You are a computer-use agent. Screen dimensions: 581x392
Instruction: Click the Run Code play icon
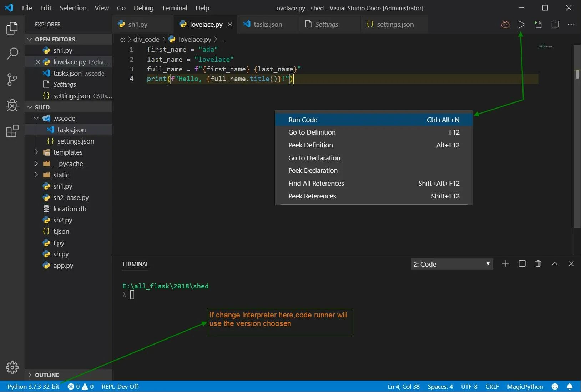coord(522,24)
